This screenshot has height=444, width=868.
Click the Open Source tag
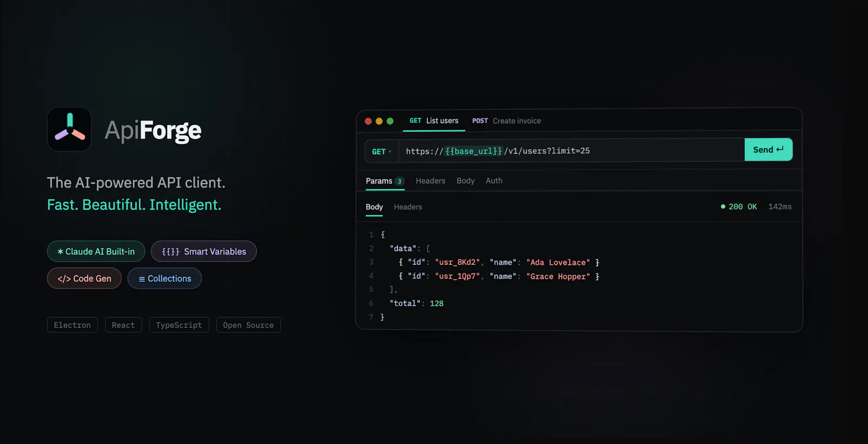(248, 325)
